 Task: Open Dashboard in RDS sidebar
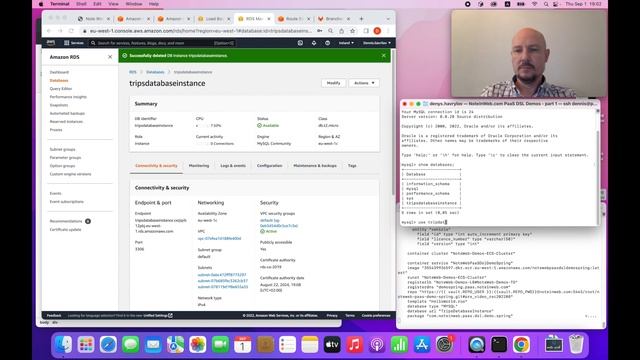pyautogui.click(x=59, y=72)
